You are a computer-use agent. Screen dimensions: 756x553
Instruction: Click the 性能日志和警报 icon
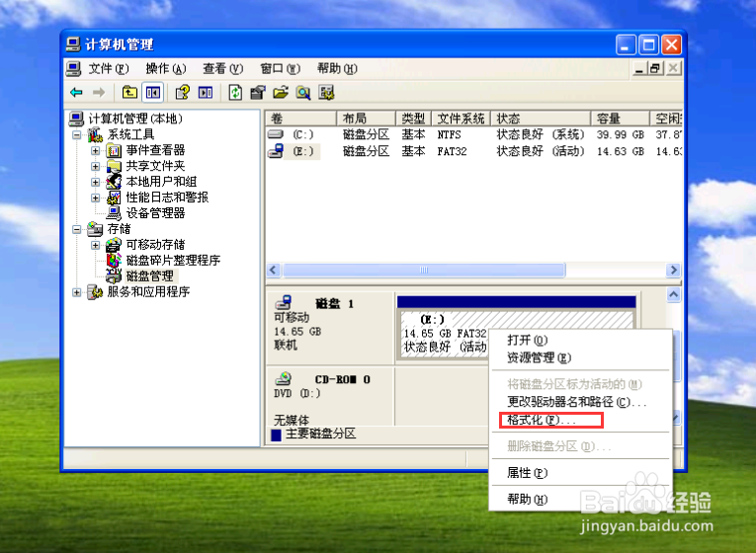(114, 197)
